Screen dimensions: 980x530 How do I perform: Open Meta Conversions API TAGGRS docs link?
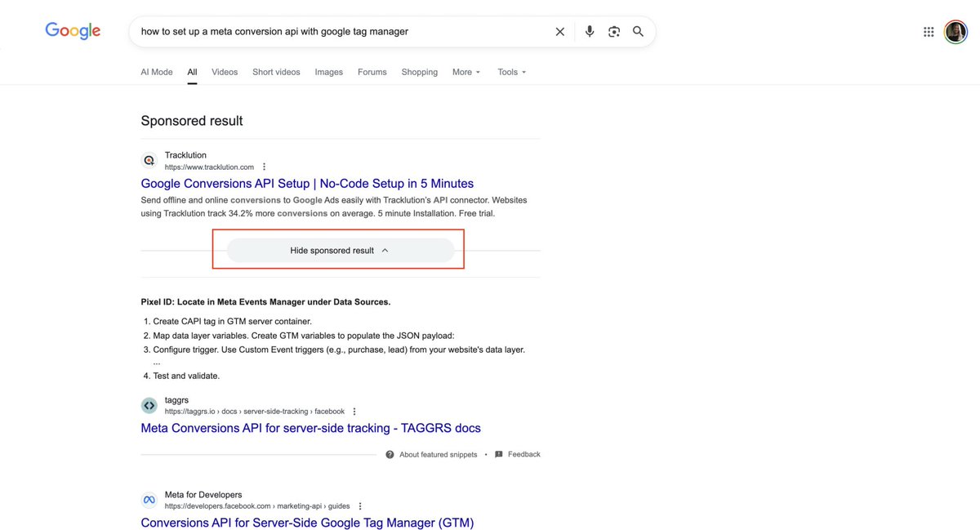point(310,428)
